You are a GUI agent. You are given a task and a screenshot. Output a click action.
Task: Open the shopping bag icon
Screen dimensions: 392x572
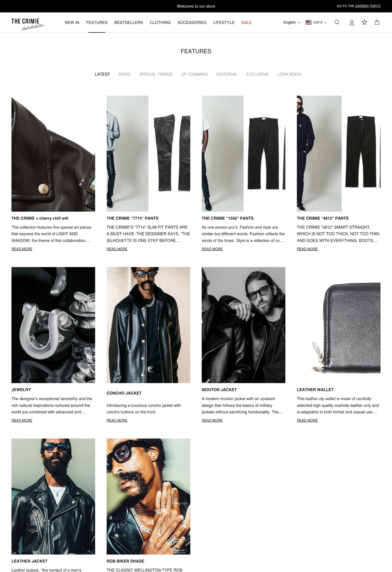[x=377, y=22]
